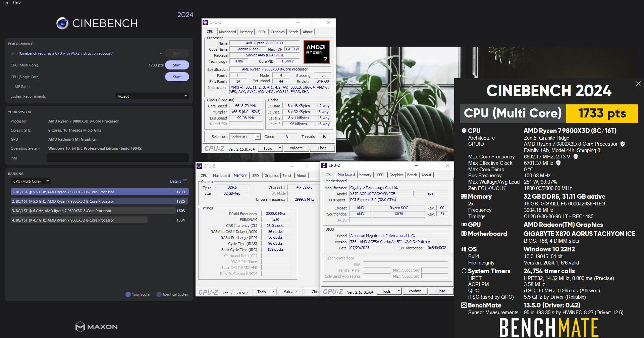644x338 pixels.
Task: Select ranking entry scoring 1331
Action: click(x=100, y=220)
